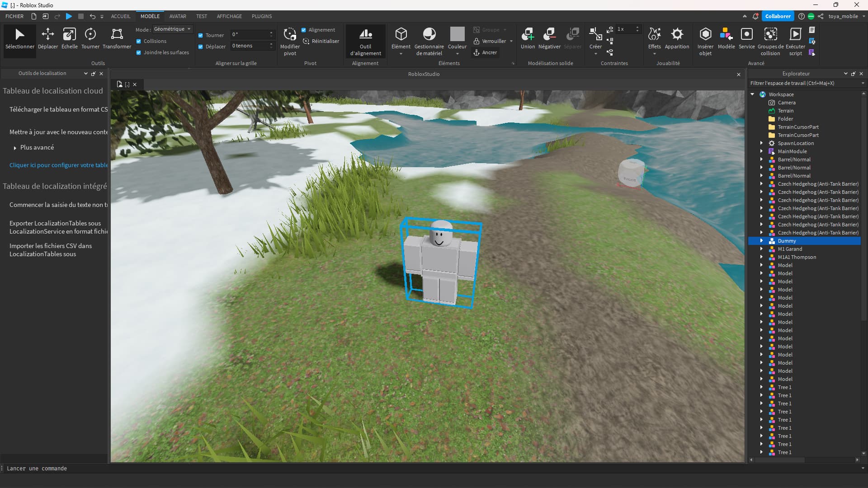
Task: Click Insérer objet
Action: 705,41
